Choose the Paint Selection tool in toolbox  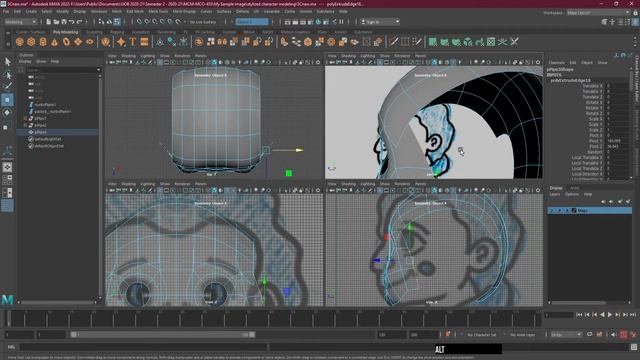[x=7, y=87]
